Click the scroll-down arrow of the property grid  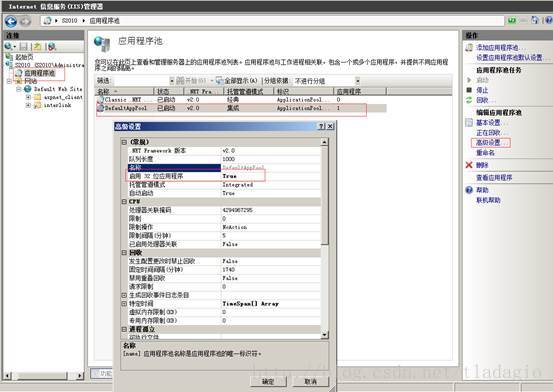(x=324, y=334)
